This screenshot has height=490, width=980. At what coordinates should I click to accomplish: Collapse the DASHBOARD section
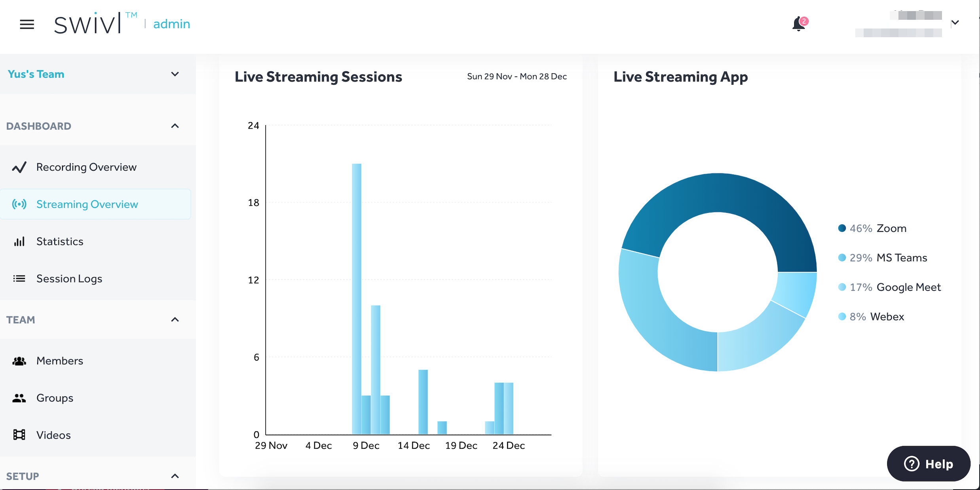[x=175, y=126]
